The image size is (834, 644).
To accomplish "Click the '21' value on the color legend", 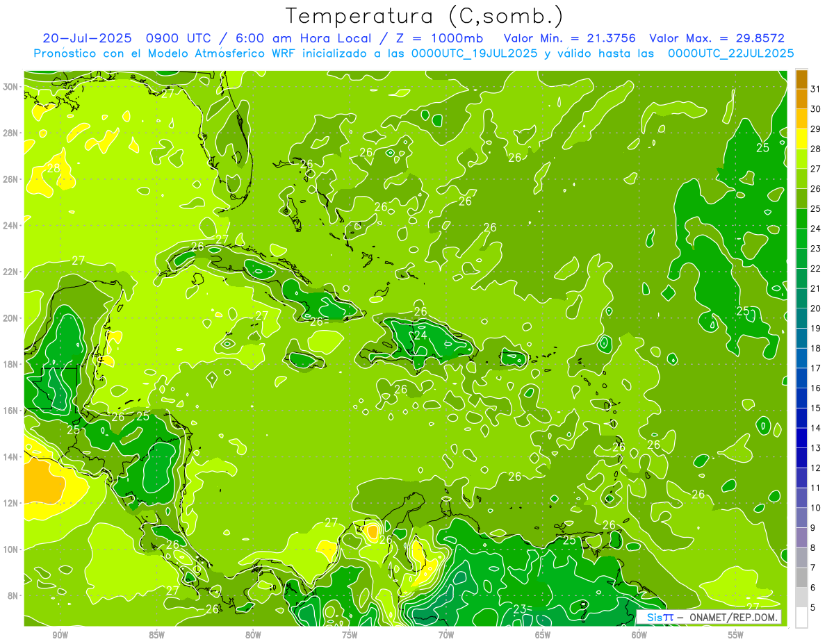I will (x=815, y=288).
